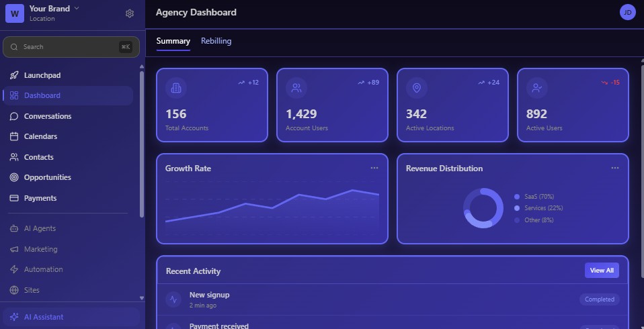644x329 pixels.
Task: Click the Active Users person-check icon
Action: pyautogui.click(x=537, y=88)
